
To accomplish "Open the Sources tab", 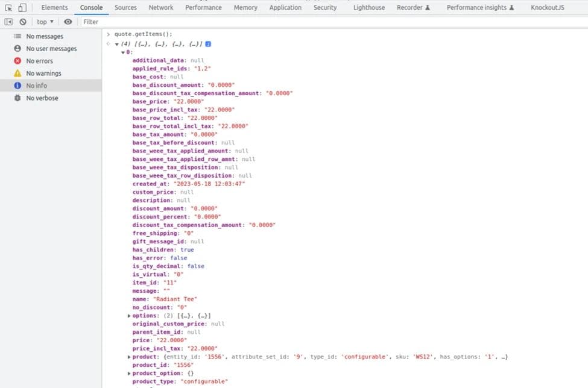I will [125, 7].
